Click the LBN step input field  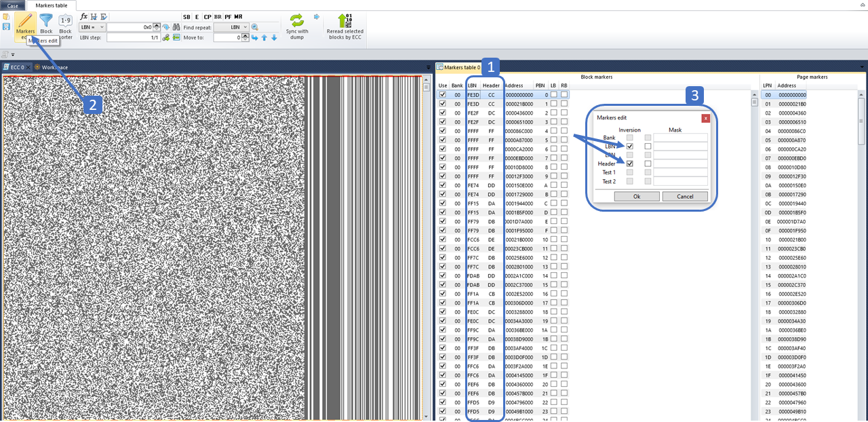133,37
